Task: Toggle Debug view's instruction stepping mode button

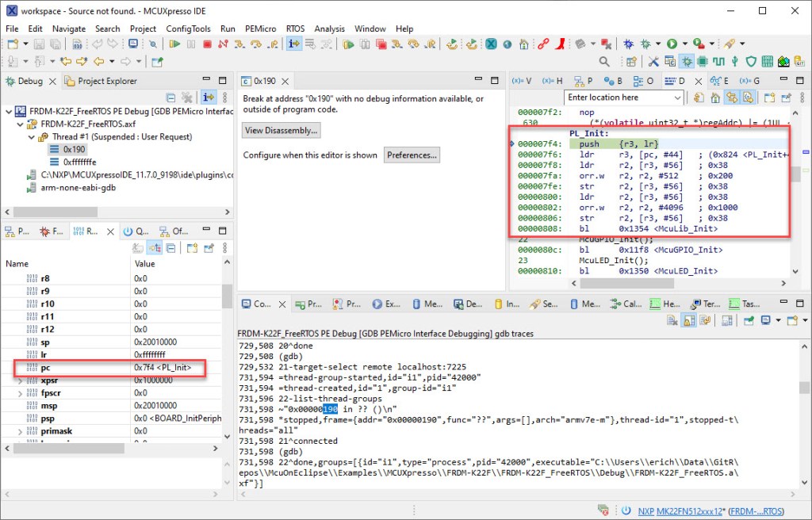Action: pos(207,97)
